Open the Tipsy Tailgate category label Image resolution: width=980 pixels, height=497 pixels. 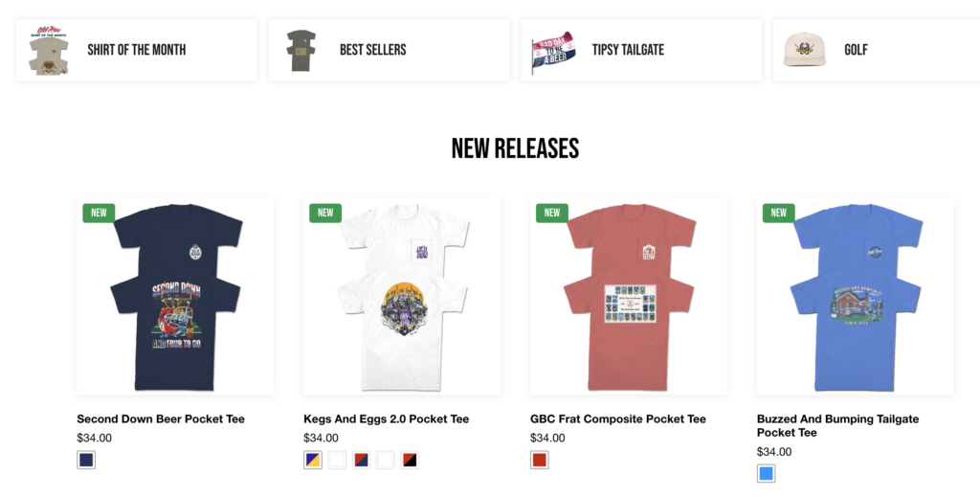628,50
